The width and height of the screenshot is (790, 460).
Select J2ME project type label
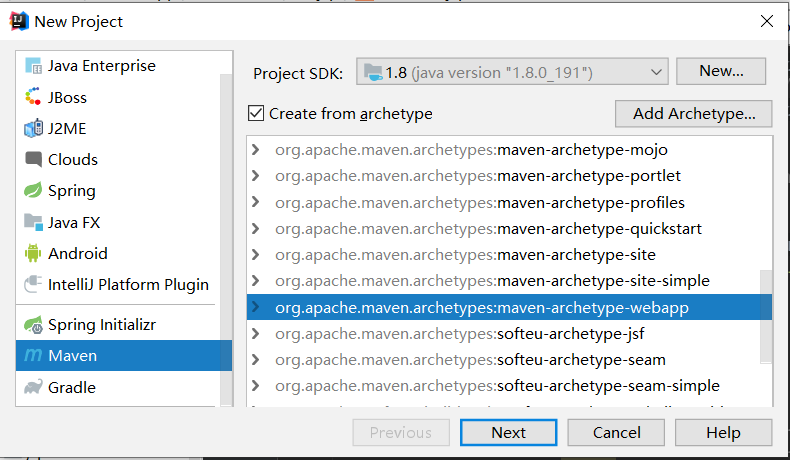[x=67, y=128]
